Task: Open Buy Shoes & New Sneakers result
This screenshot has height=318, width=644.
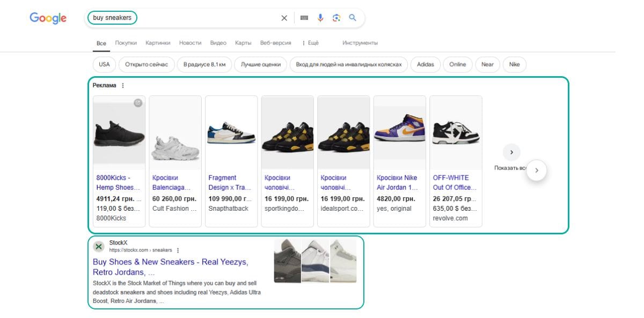Action: pyautogui.click(x=170, y=267)
